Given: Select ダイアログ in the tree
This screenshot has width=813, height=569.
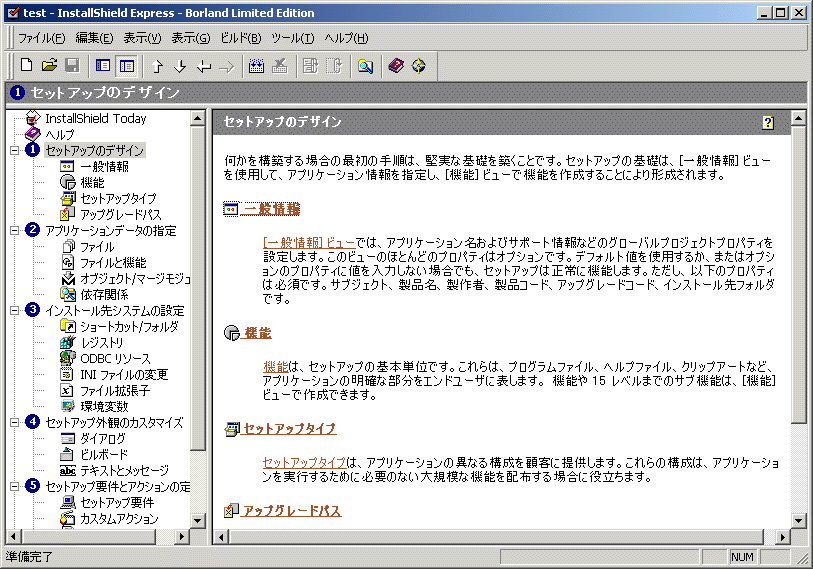Looking at the screenshot, I should click(103, 438).
